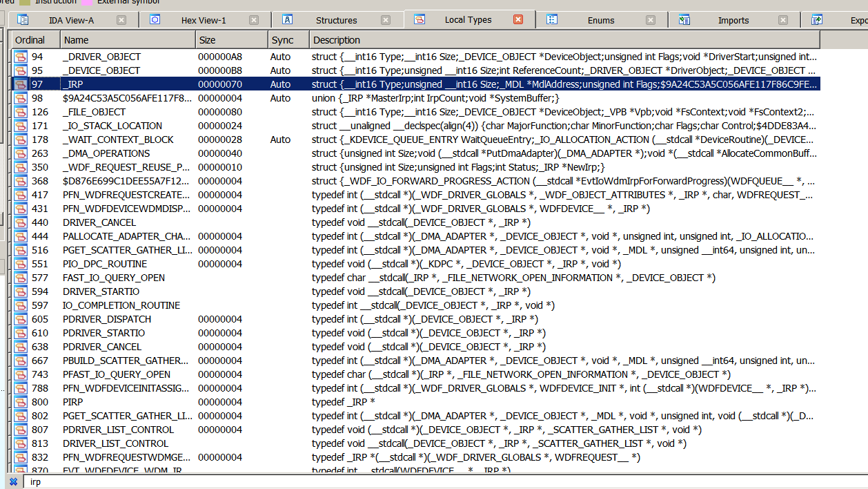This screenshot has height=489, width=868.
Task: Select the _IO_STACK_LOCATION entry
Action: click(112, 126)
